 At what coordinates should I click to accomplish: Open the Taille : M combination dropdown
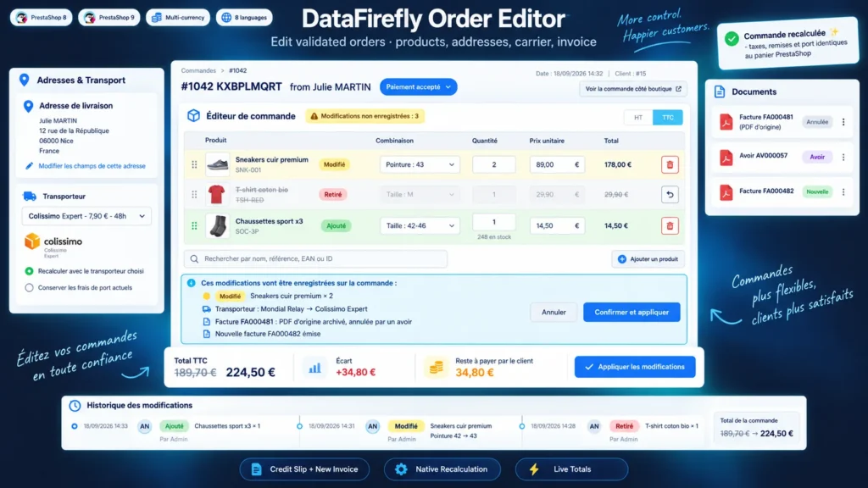[x=420, y=194]
